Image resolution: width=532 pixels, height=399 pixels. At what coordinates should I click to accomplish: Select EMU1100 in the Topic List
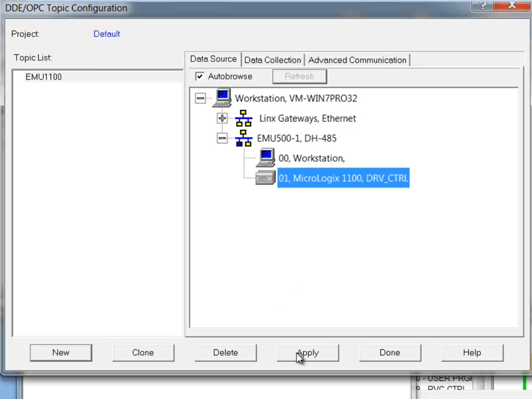point(98,76)
